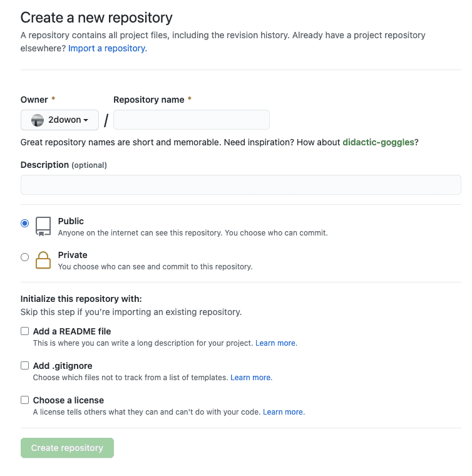Viewport: 472px width, 476px height.
Task: Click the Create repository button
Action: [67, 448]
